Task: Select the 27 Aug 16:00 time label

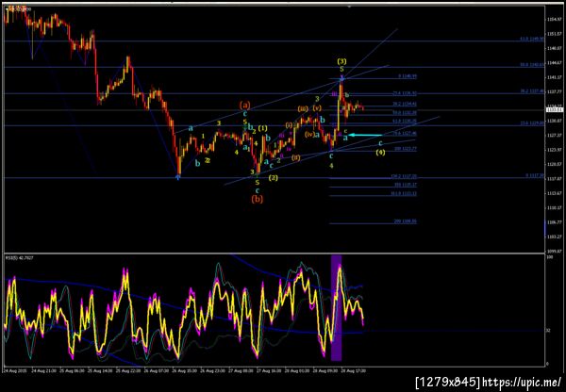Action: [x=267, y=370]
